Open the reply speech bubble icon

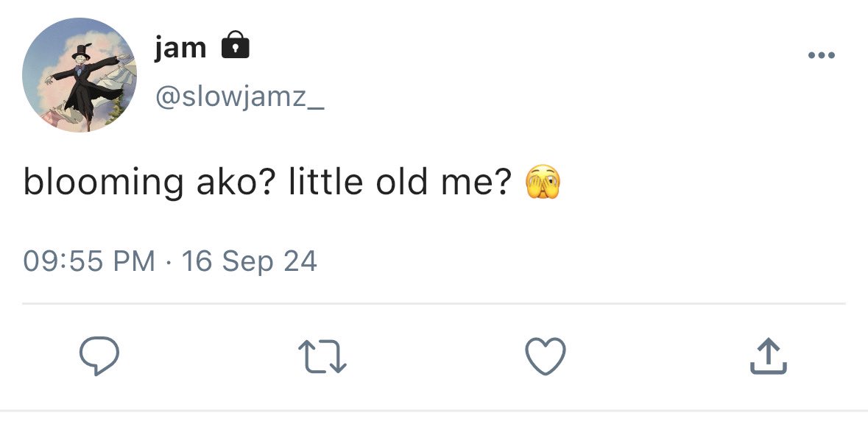(x=99, y=356)
